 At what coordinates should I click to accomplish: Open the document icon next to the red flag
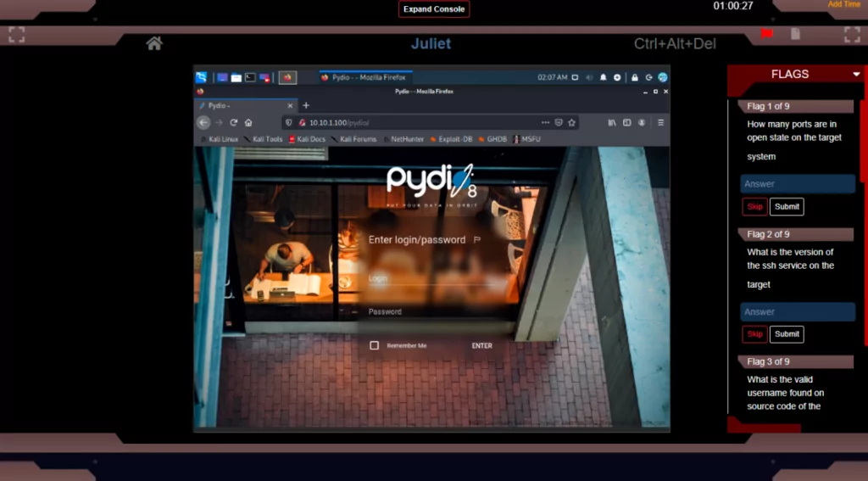795,34
